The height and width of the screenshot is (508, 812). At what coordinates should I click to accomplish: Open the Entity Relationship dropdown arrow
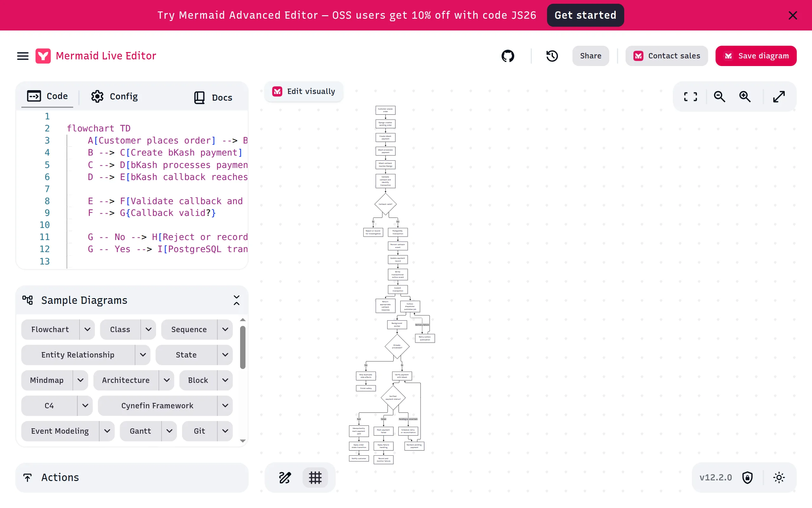[x=143, y=355]
